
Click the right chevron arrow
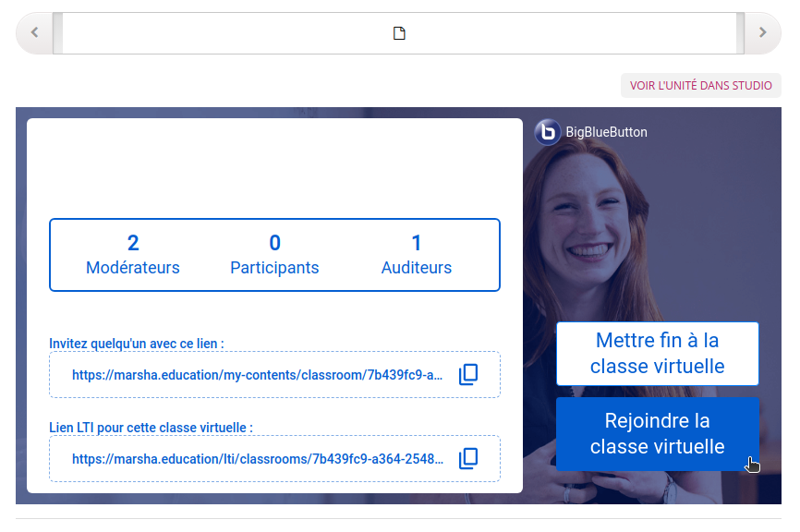[x=761, y=32]
